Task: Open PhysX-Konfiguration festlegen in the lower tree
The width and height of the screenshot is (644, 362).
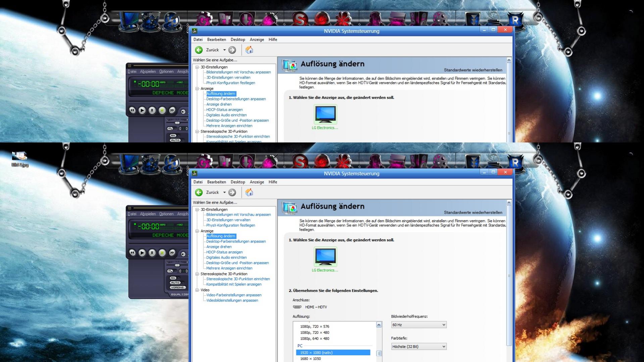Action: (x=231, y=225)
